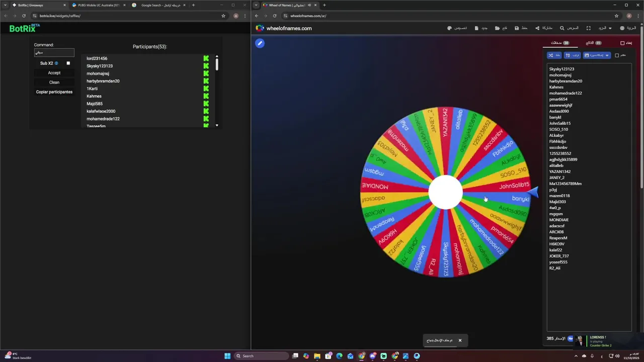Image resolution: width=644 pixels, height=362 pixels.
Task: Click the BotRix logo
Action: [x=24, y=28]
